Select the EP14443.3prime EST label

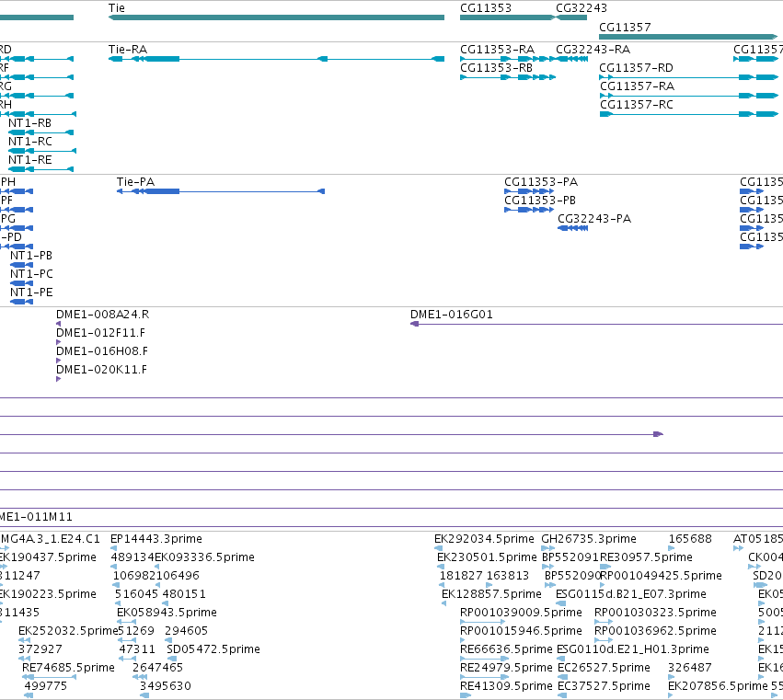click(x=155, y=539)
